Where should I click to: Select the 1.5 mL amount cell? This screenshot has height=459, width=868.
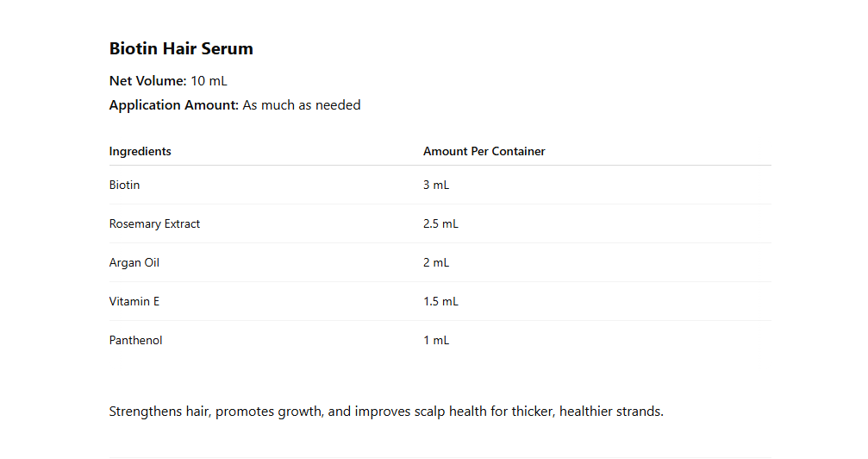[x=440, y=302]
